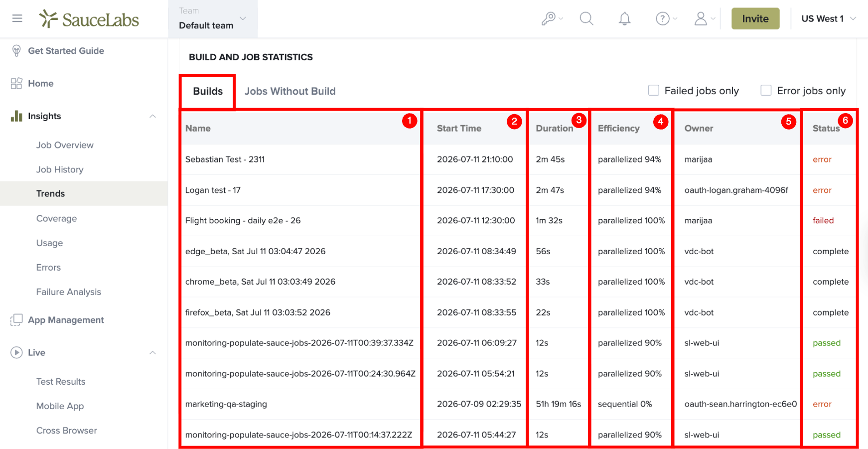The image size is (868, 449).
Task: Collapse the Insights section chevron
Action: (153, 116)
